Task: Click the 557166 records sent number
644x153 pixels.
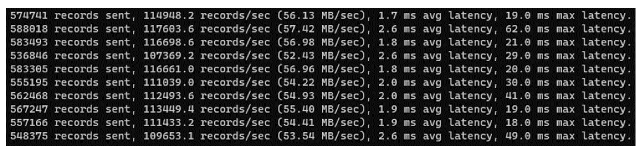Action: click(x=29, y=123)
